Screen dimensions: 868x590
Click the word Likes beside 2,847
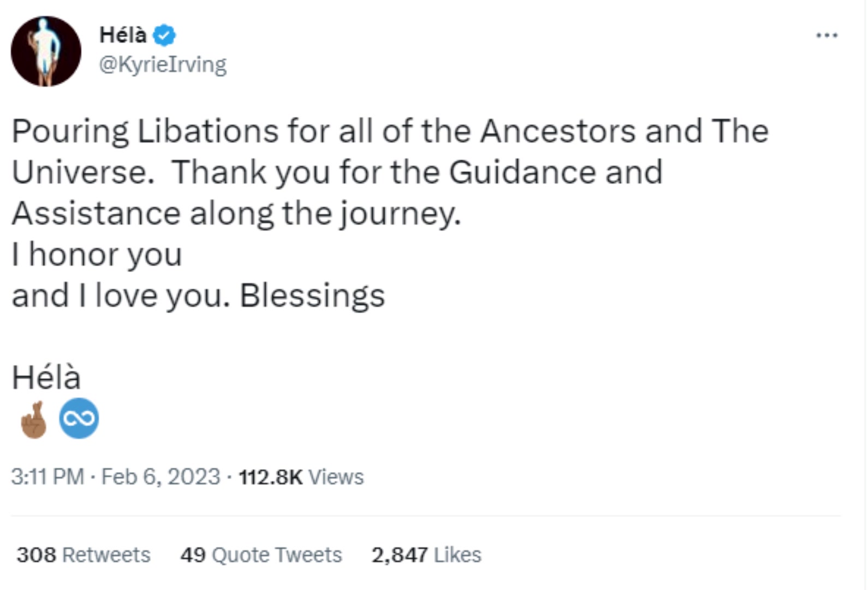click(457, 555)
